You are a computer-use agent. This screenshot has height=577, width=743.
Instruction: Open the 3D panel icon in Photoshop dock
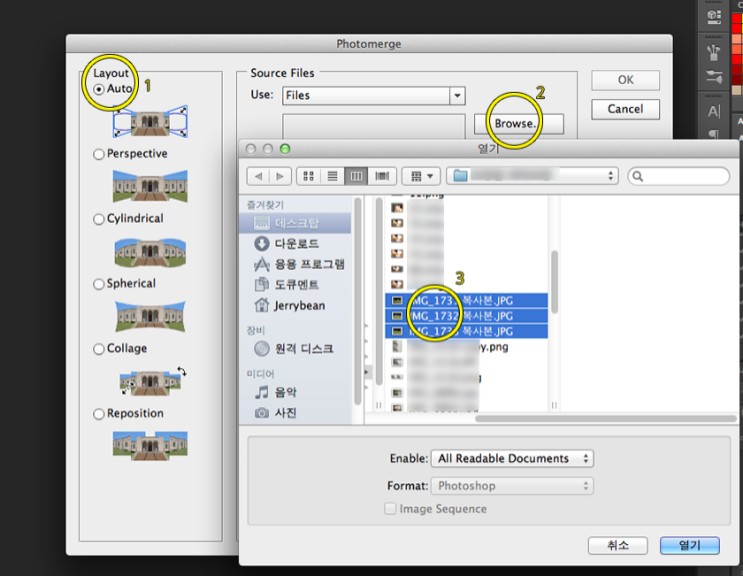[714, 16]
